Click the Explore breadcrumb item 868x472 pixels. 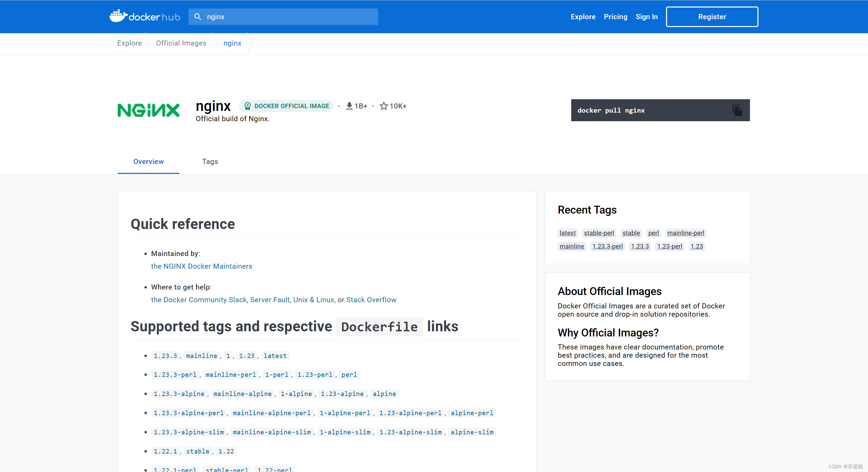[129, 43]
